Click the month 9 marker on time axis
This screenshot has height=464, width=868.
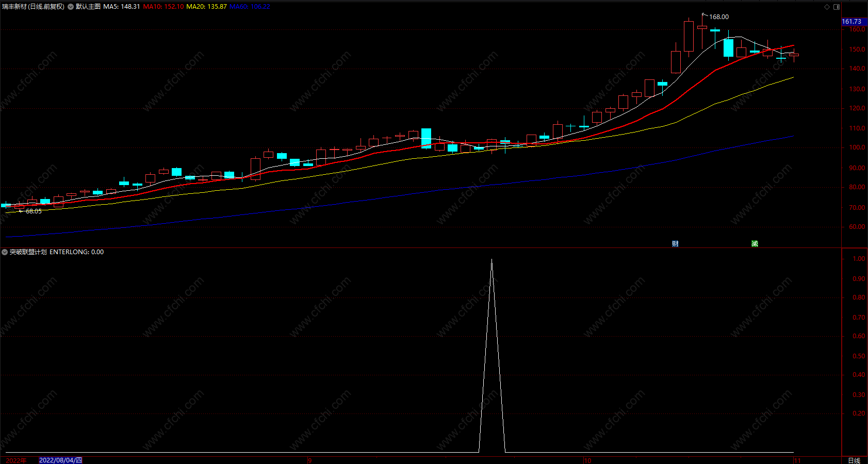309,460
